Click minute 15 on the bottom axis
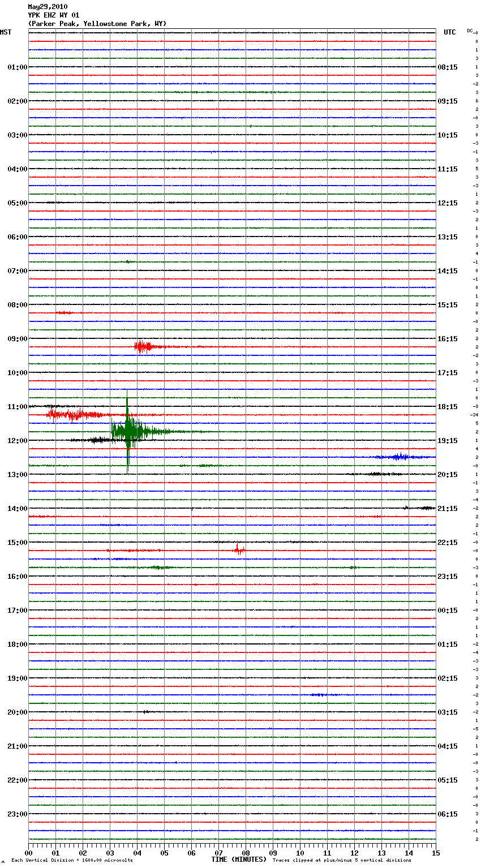 tap(435, 853)
